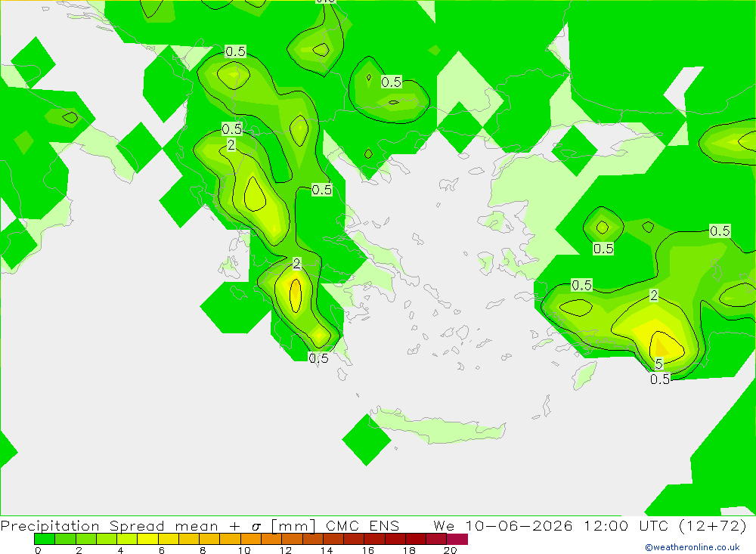Click the legend tick label '10'
This screenshot has width=756, height=554.
click(x=244, y=550)
